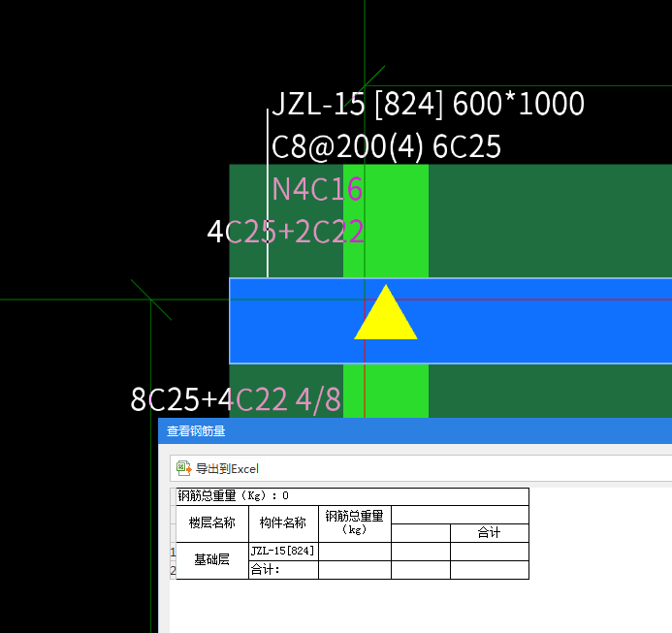Click the 合计: row label cell

coord(283,570)
